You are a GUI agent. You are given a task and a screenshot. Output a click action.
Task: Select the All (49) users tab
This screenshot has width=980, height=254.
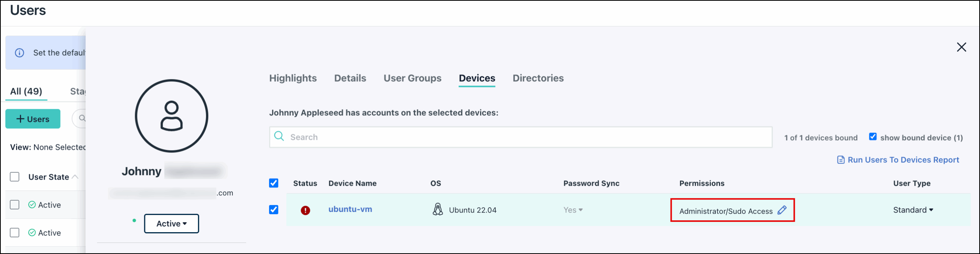point(26,92)
